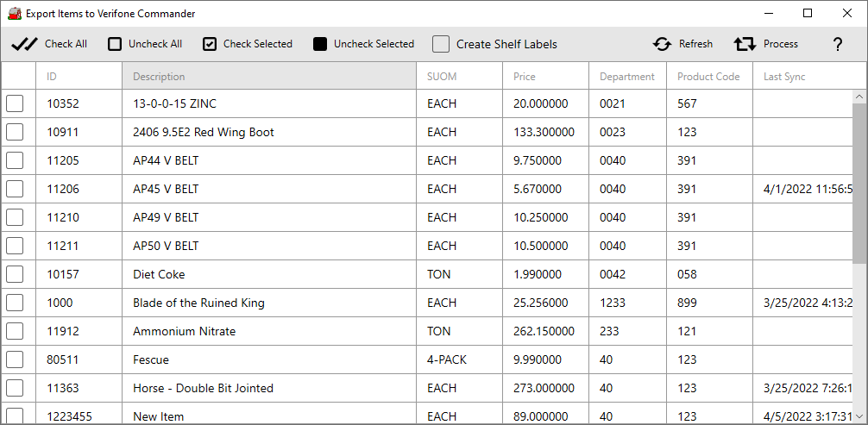
Task: Click the app icon in title bar
Action: pos(14,14)
